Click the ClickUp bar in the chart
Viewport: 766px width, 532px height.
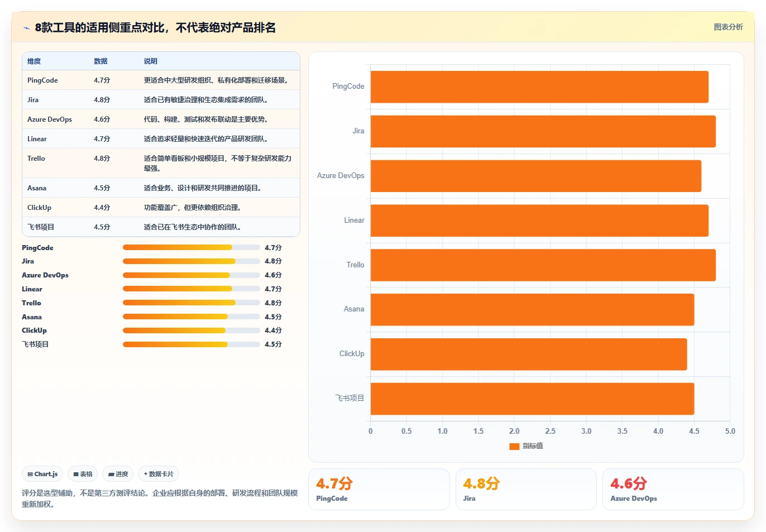click(529, 354)
